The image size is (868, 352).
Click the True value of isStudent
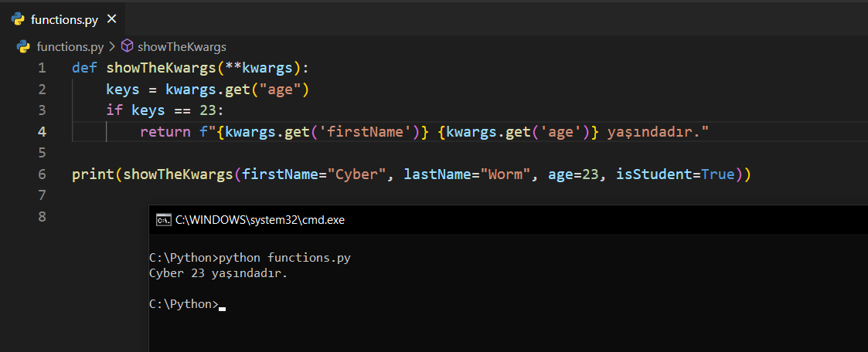pyautogui.click(x=717, y=174)
